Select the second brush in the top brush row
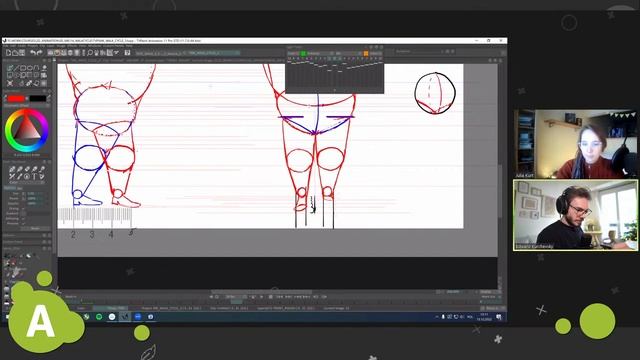This screenshot has width=640, height=360. click(x=19, y=169)
